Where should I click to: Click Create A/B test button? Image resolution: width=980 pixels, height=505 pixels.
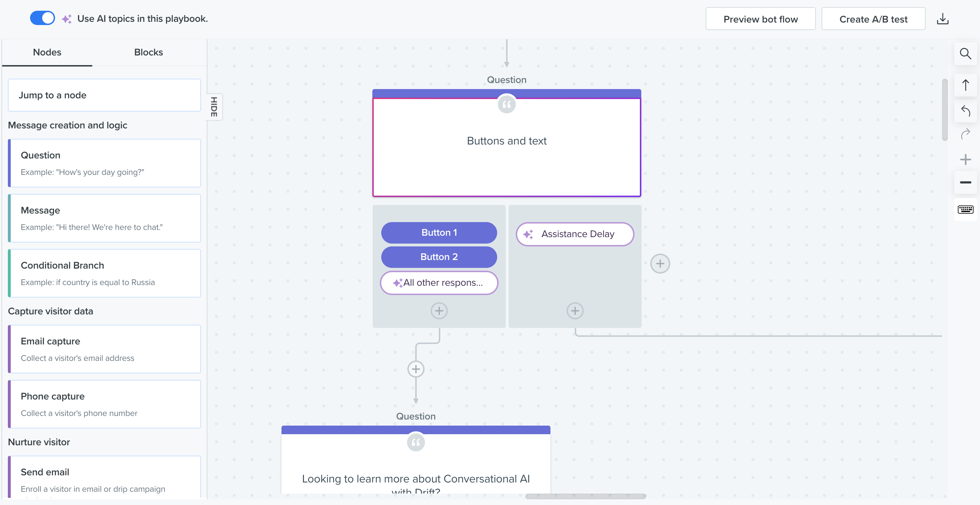pos(873,19)
